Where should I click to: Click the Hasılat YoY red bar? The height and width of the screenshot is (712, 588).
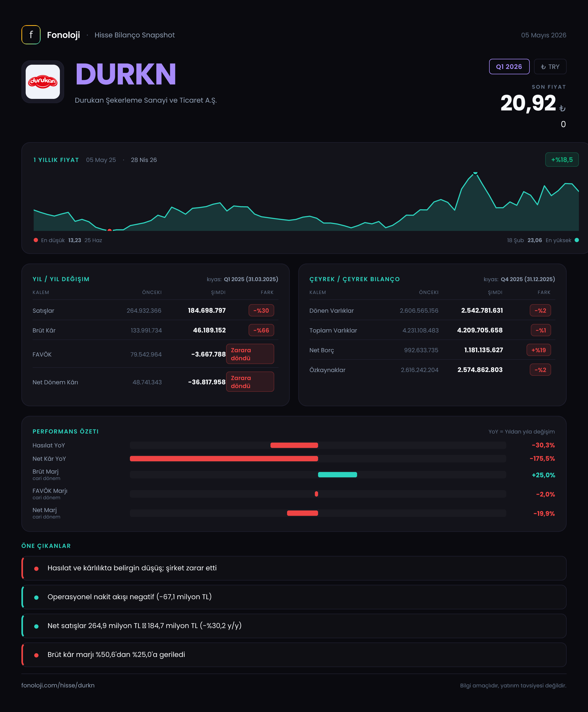coord(294,445)
